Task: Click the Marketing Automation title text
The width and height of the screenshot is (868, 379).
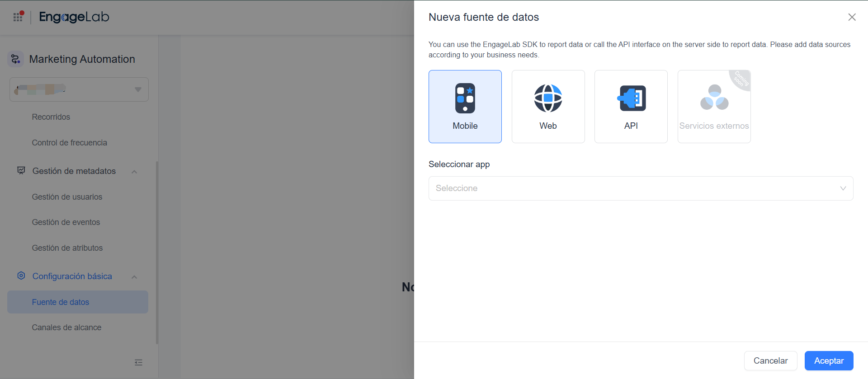Action: pyautogui.click(x=82, y=59)
